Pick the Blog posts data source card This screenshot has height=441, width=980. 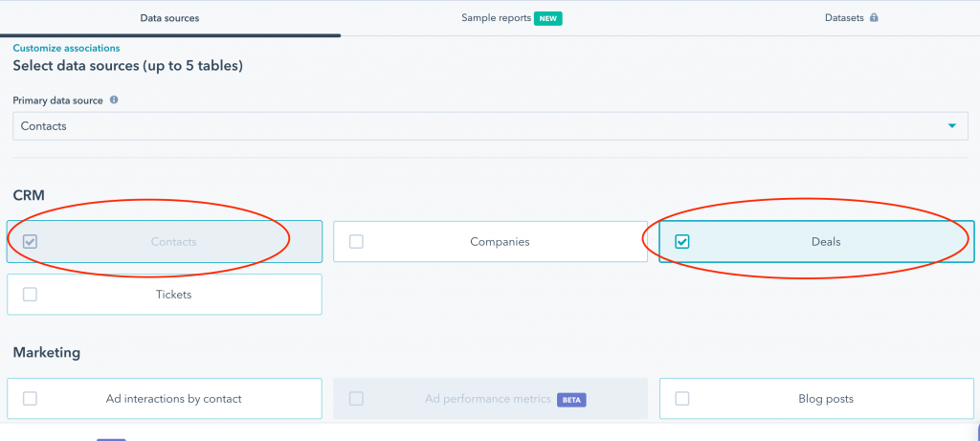[825, 399]
